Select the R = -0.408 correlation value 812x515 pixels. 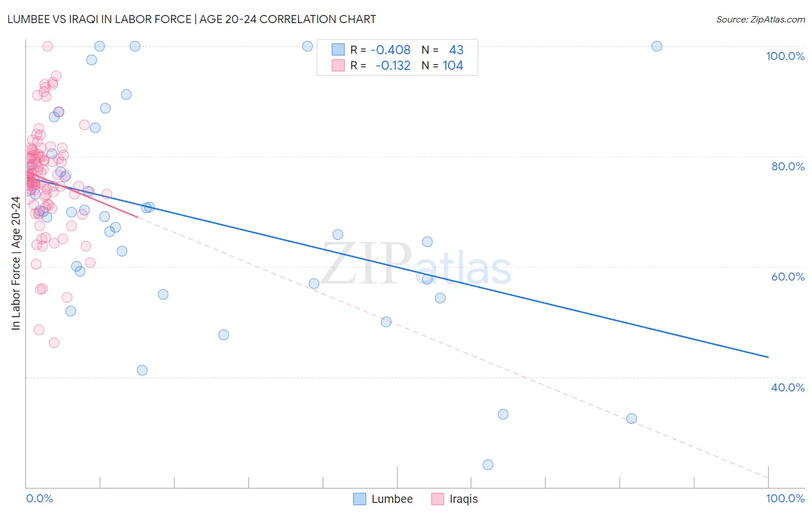[x=381, y=50]
